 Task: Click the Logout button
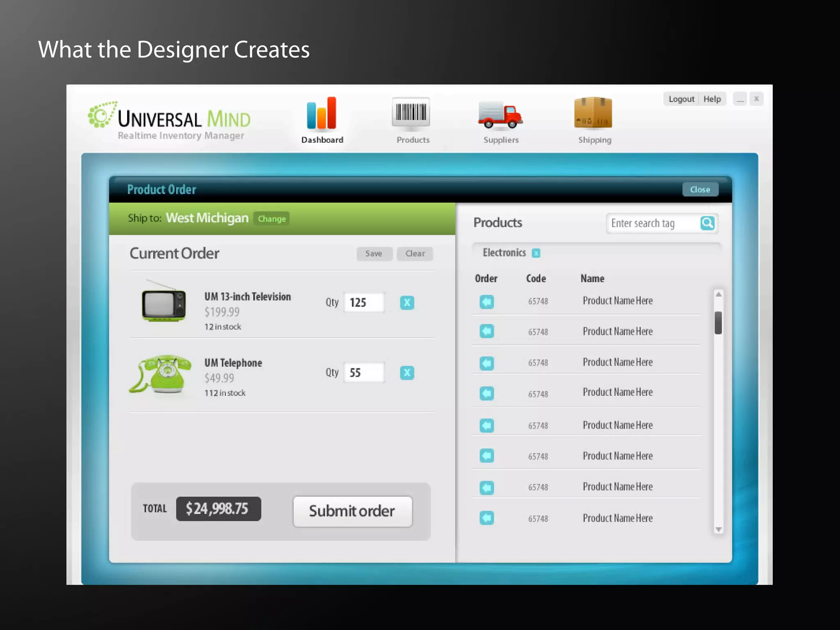(x=681, y=99)
